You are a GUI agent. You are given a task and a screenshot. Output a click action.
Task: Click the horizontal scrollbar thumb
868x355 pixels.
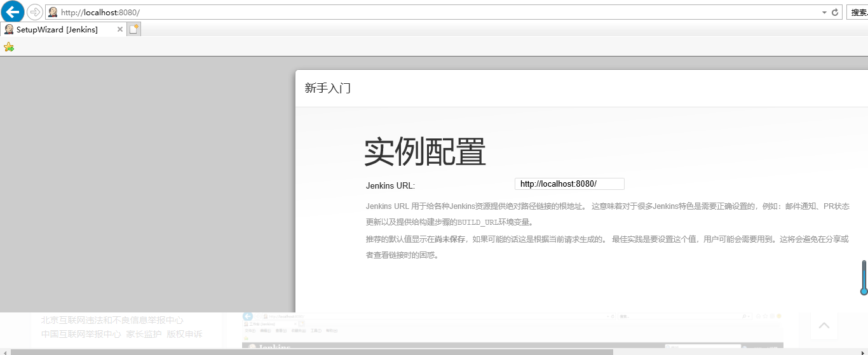click(312, 352)
